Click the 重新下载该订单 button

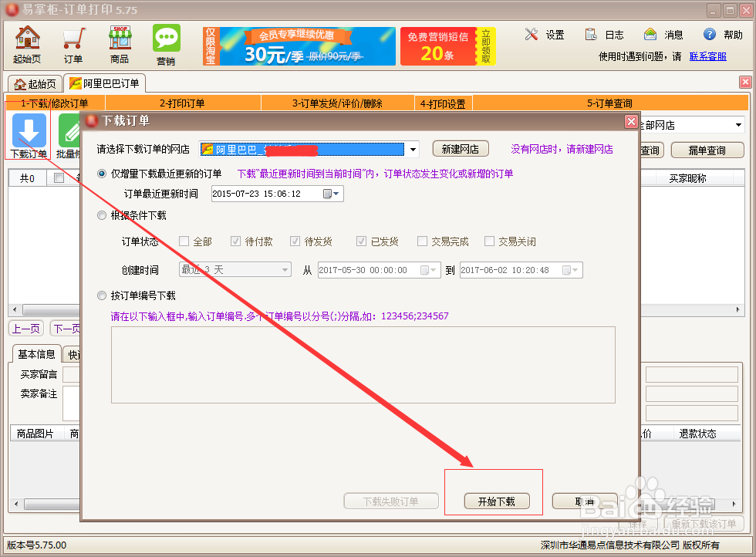pos(704,523)
